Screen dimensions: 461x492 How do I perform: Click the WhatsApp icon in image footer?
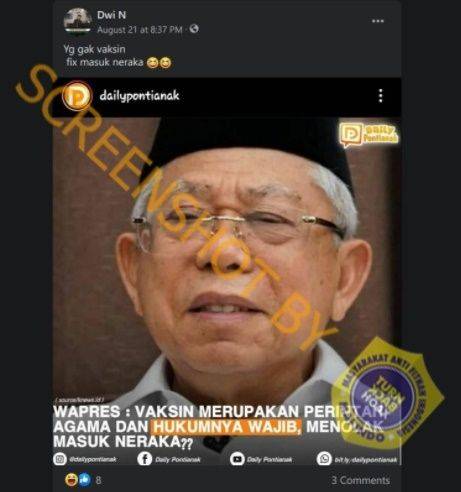pos(324,459)
